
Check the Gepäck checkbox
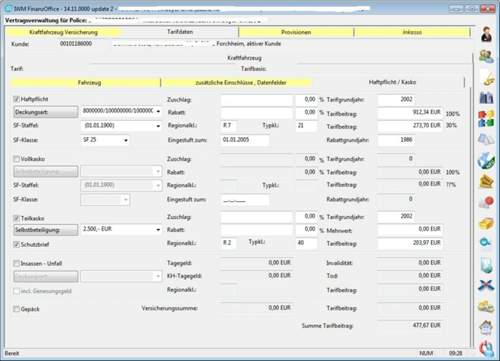(16, 309)
